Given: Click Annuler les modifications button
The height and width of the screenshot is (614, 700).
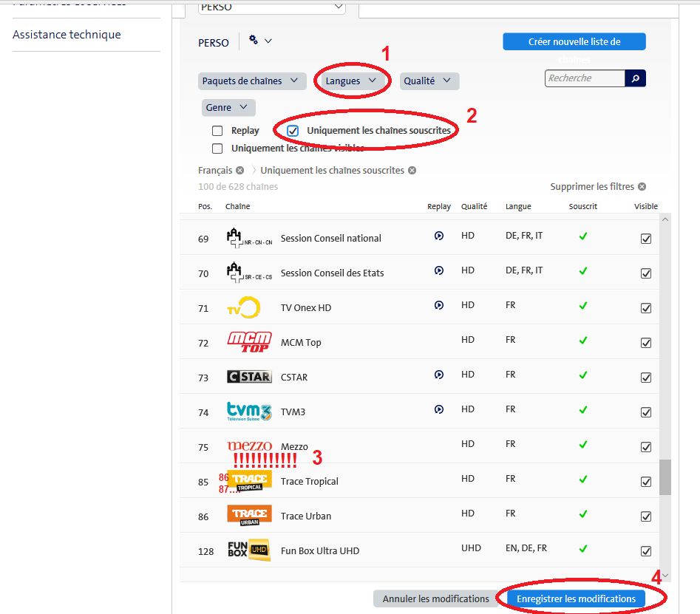Looking at the screenshot, I should tap(435, 598).
